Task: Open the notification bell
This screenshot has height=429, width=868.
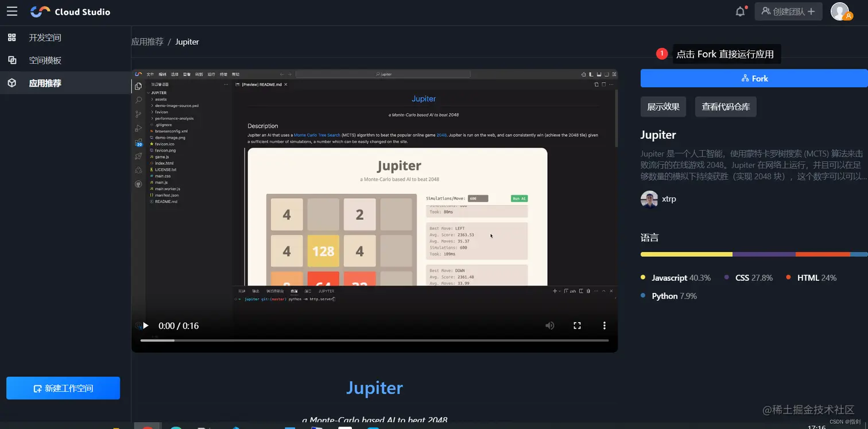Action: click(x=741, y=11)
